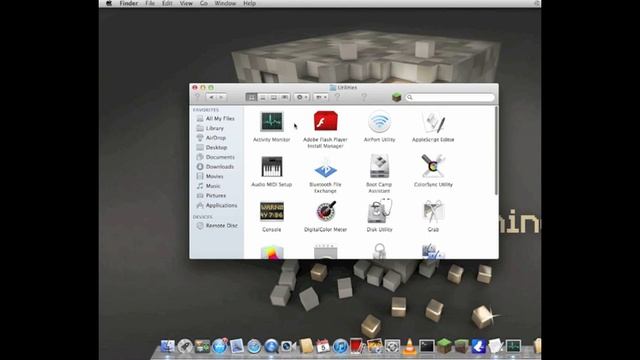Open iPhoto in the Dock
Viewport: 640px width, 360px height.
tap(375, 346)
